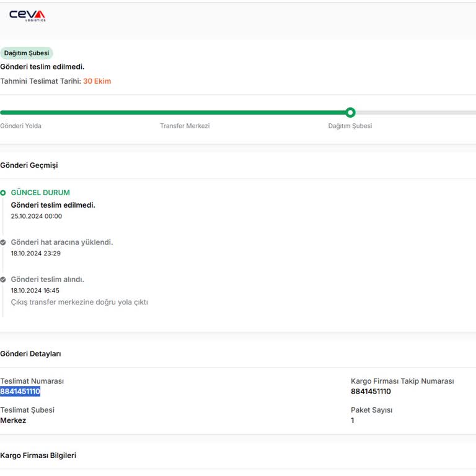This screenshot has width=476, height=476.
Task: Click the Paket Sayısı label
Action: point(372,410)
